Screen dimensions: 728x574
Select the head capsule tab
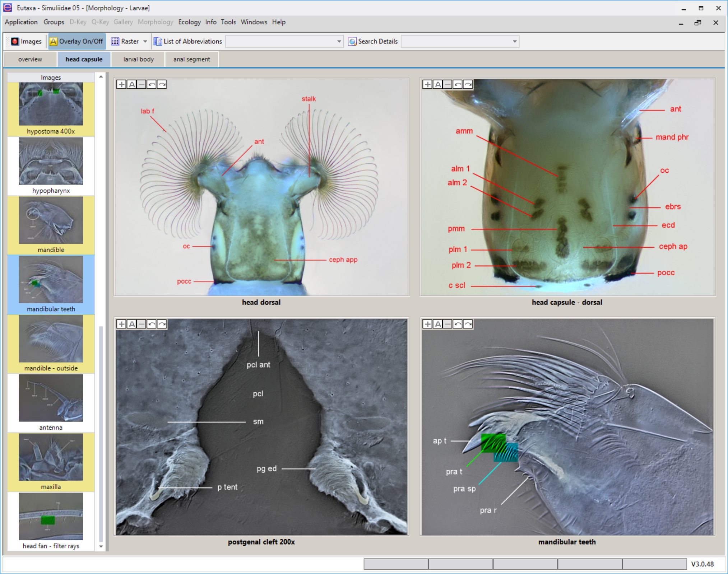84,59
